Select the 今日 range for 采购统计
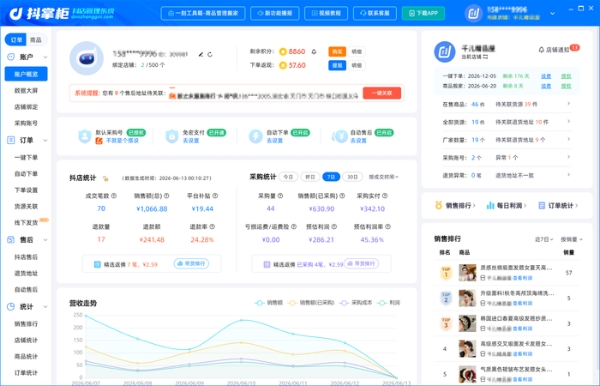600x386 pixels. 288,177
